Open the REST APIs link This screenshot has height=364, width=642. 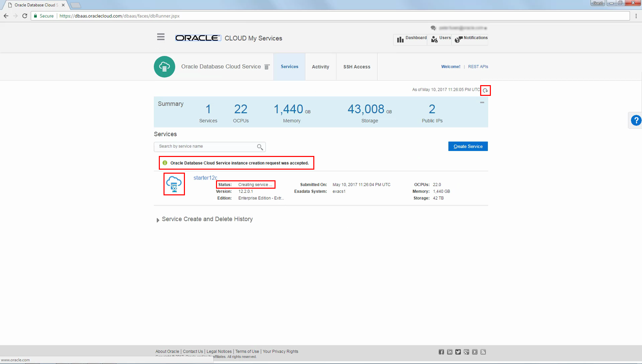click(x=478, y=67)
